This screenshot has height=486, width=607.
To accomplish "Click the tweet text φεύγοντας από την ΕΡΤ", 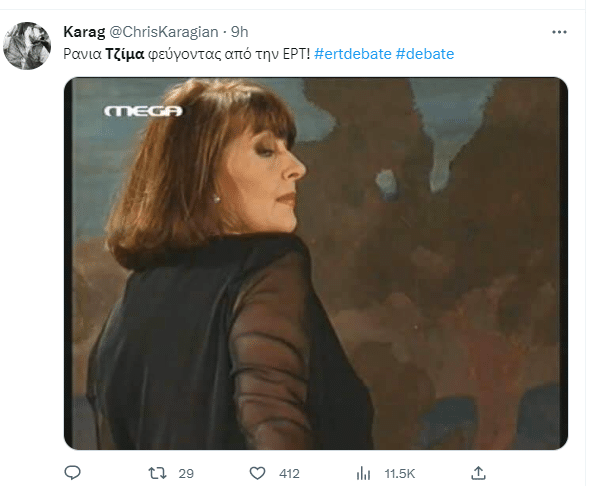I will point(229,54).
